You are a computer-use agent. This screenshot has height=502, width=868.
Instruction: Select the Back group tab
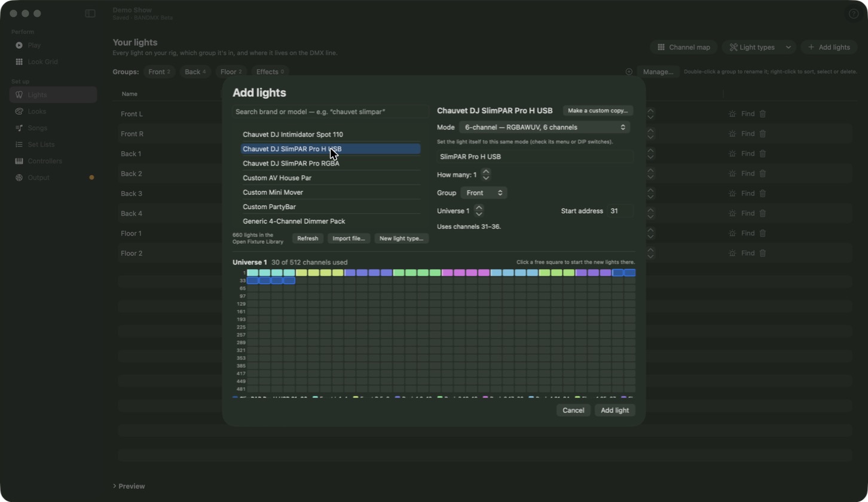click(195, 72)
